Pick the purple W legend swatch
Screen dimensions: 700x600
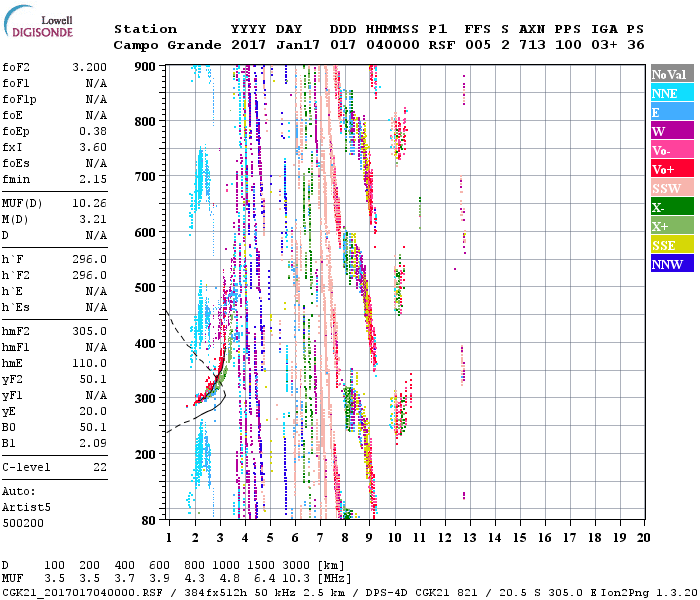pyautogui.click(x=671, y=131)
